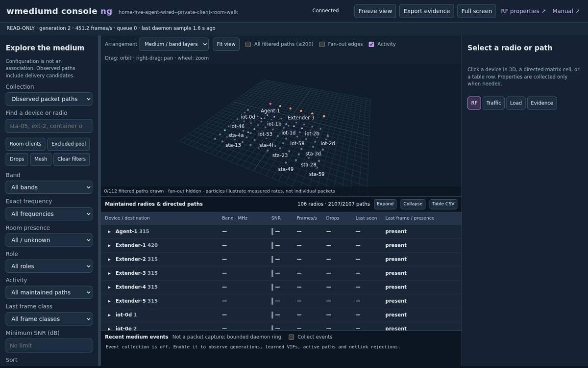
Task: Apply the Drops quick filter
Action: point(17,159)
